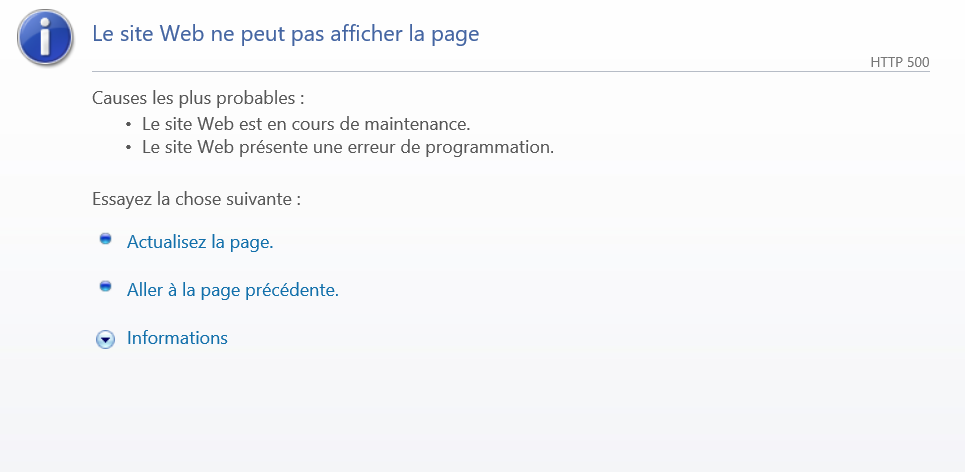
Task: Expand details with the Informations arrow icon
Action: 105,340
